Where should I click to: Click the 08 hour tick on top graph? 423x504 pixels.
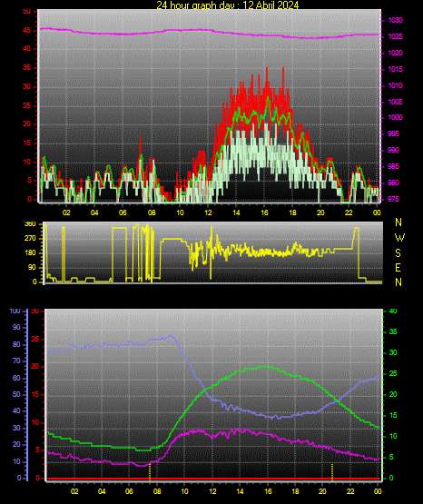coord(152,212)
